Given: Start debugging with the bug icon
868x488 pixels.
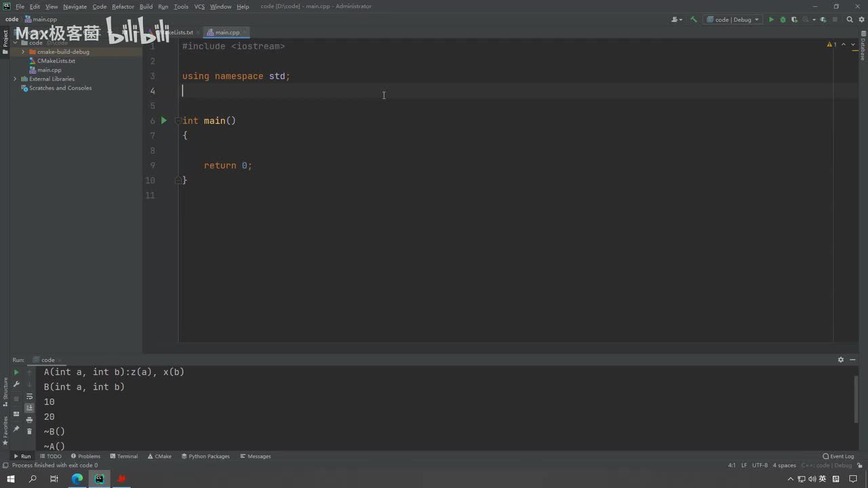Looking at the screenshot, I should 783,20.
